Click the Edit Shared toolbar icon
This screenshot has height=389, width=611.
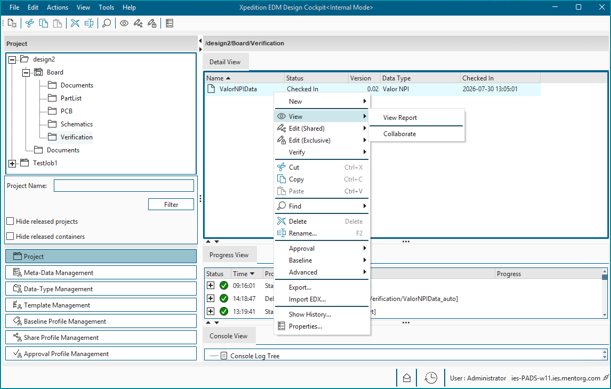pos(138,23)
